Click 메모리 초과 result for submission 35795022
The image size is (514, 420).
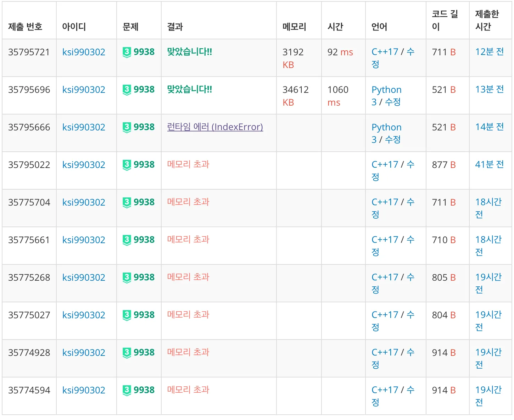[x=188, y=164]
